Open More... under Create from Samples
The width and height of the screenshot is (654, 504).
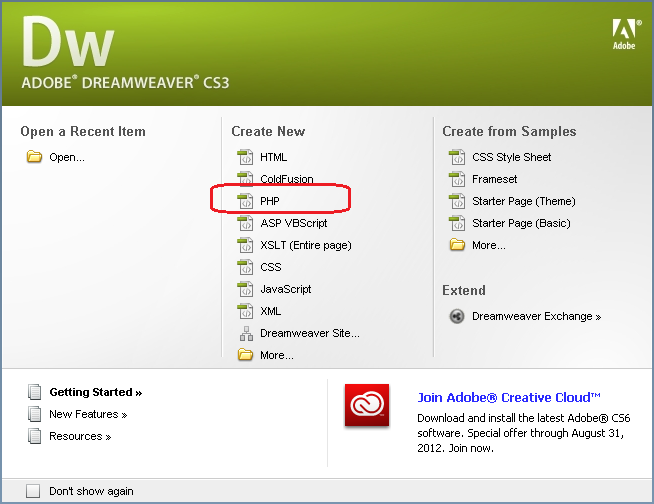pos(489,245)
